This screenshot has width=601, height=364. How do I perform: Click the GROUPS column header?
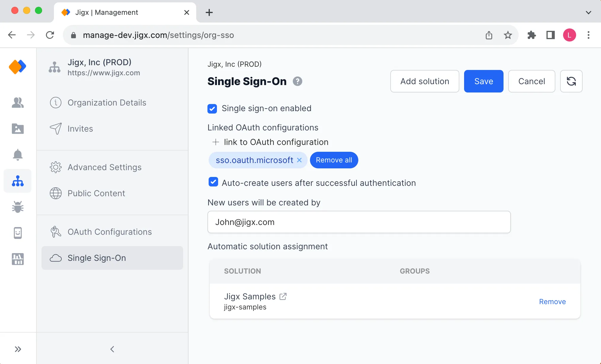[415, 271]
